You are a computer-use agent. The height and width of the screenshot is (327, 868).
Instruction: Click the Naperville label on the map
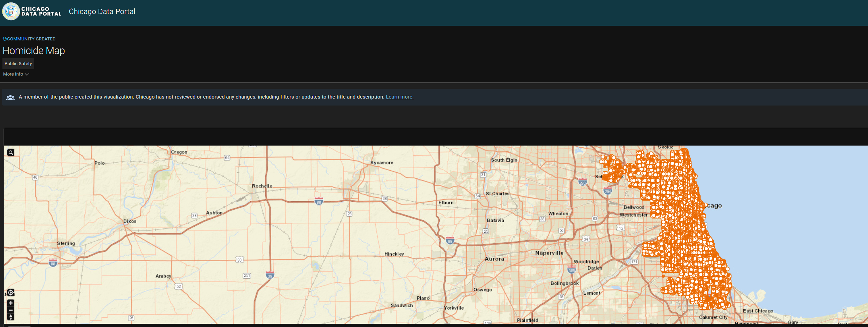(x=549, y=253)
